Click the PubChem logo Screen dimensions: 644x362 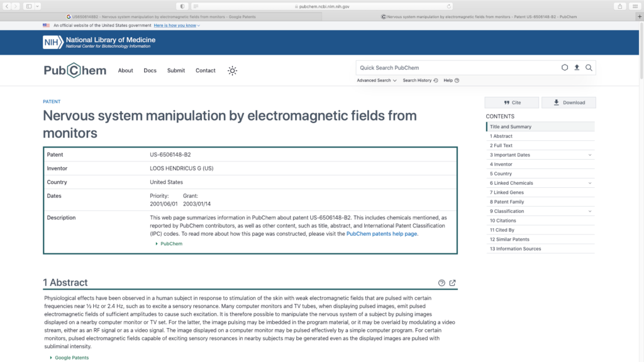pyautogui.click(x=75, y=70)
